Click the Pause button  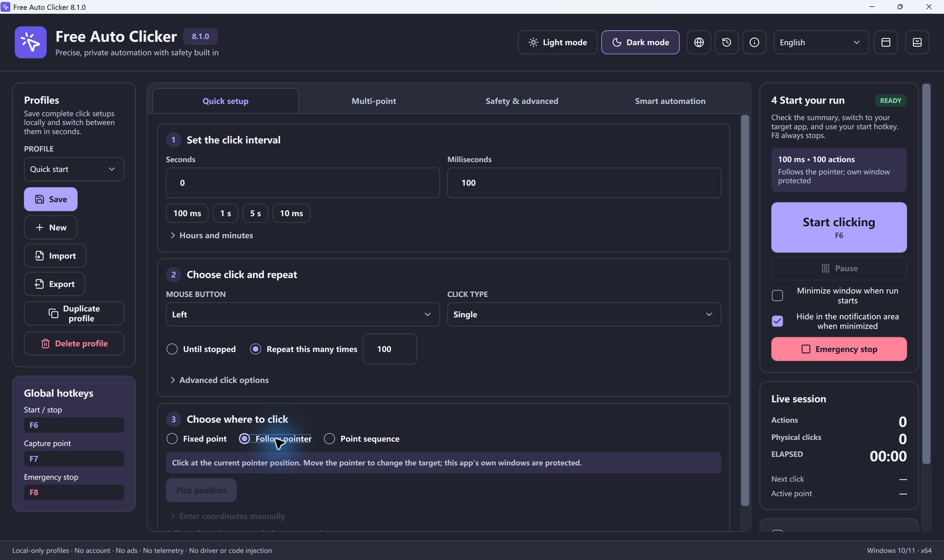[839, 268]
